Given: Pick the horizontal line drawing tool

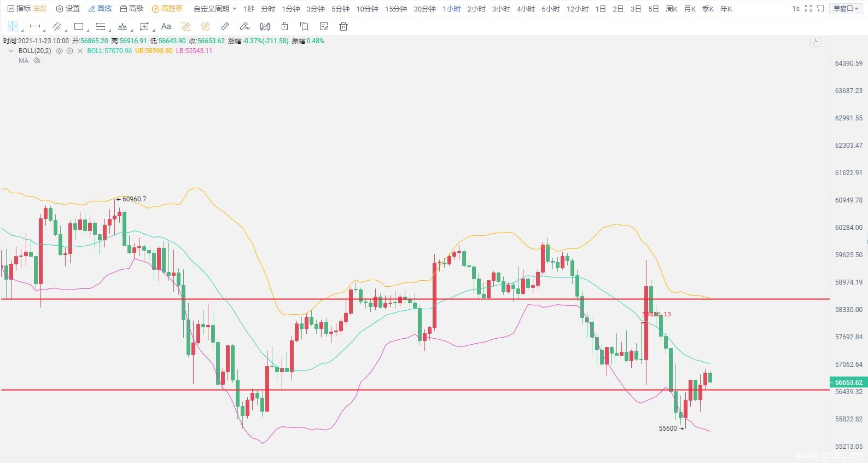Looking at the screenshot, I should tap(34, 26).
